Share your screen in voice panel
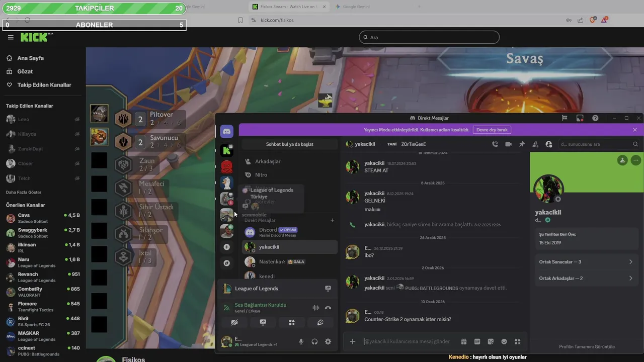The height and width of the screenshot is (362, 644). tap(263, 322)
